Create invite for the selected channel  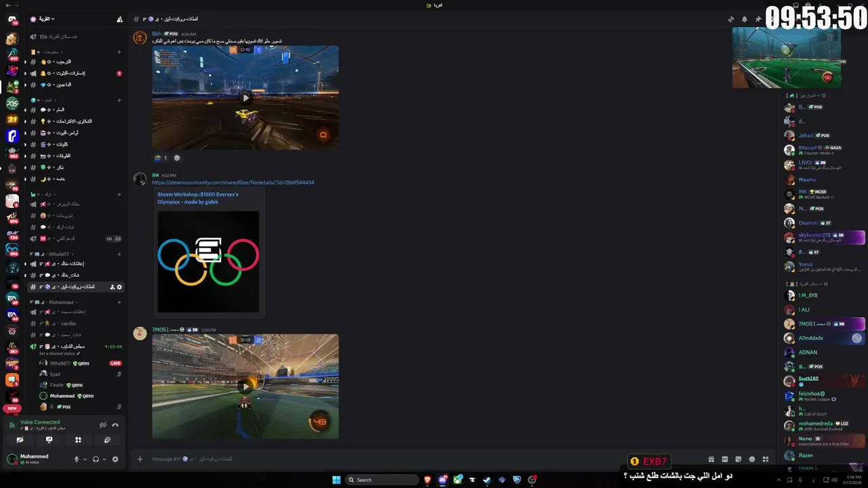point(113,287)
